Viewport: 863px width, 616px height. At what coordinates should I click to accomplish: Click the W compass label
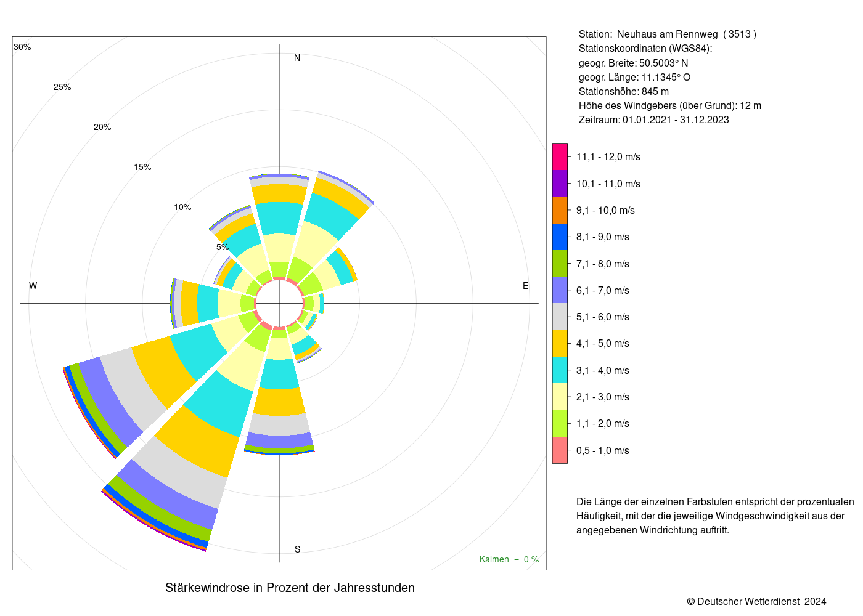click(x=33, y=286)
